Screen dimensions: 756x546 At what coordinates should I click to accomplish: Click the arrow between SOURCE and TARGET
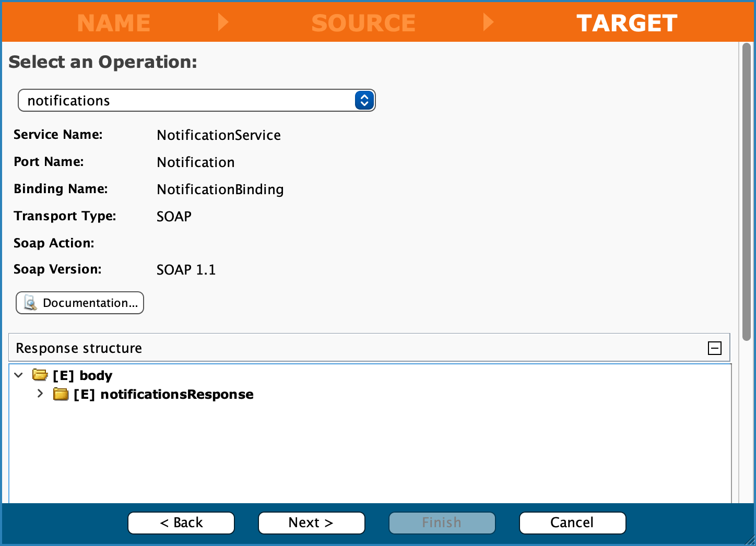click(488, 22)
